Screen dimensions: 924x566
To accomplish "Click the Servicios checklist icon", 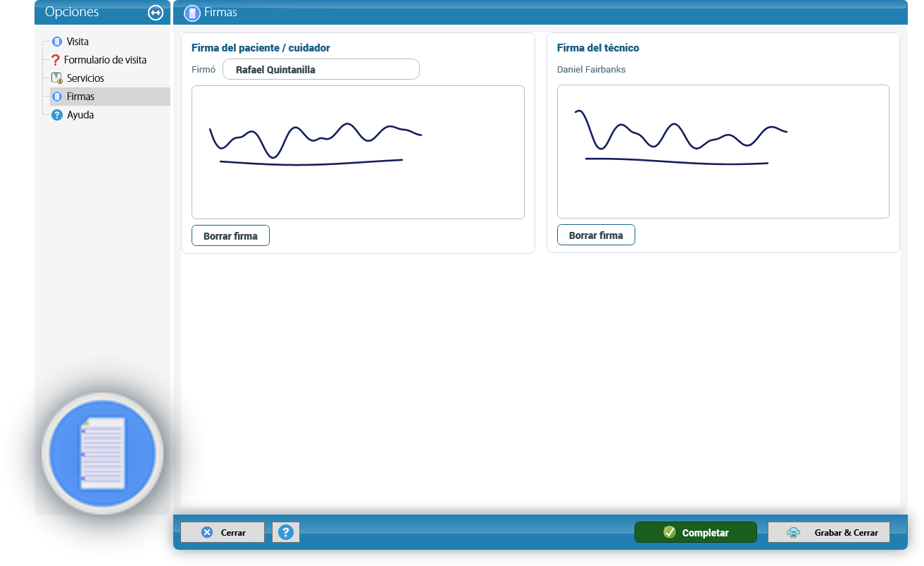I will 57,78.
